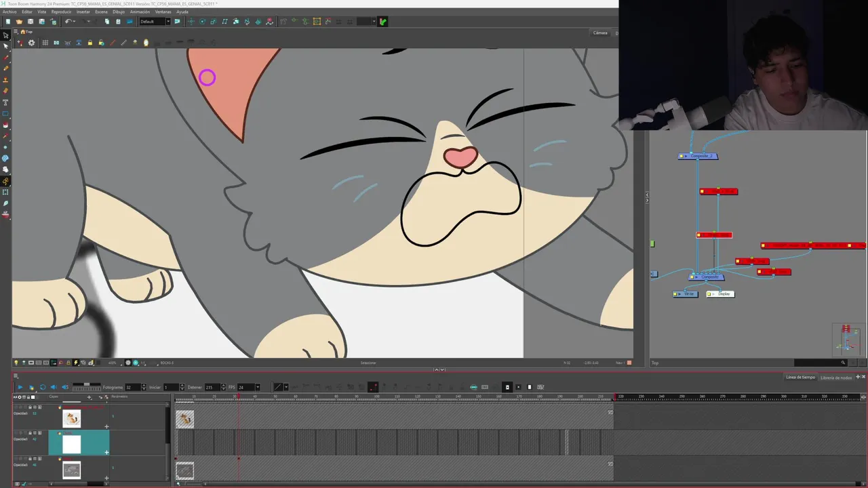Toggle the grid display icon
Viewport: 868px width, 488px height.
point(45,43)
